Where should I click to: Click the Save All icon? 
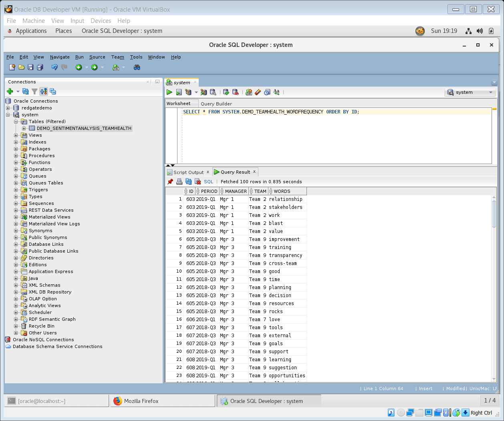tap(40, 67)
